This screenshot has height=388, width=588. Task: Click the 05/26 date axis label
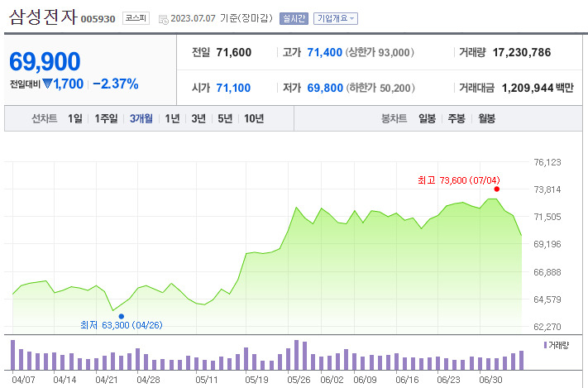299,380
